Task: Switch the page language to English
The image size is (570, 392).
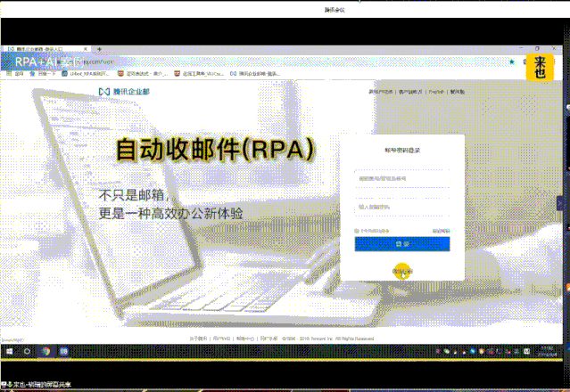Action: tap(436, 92)
